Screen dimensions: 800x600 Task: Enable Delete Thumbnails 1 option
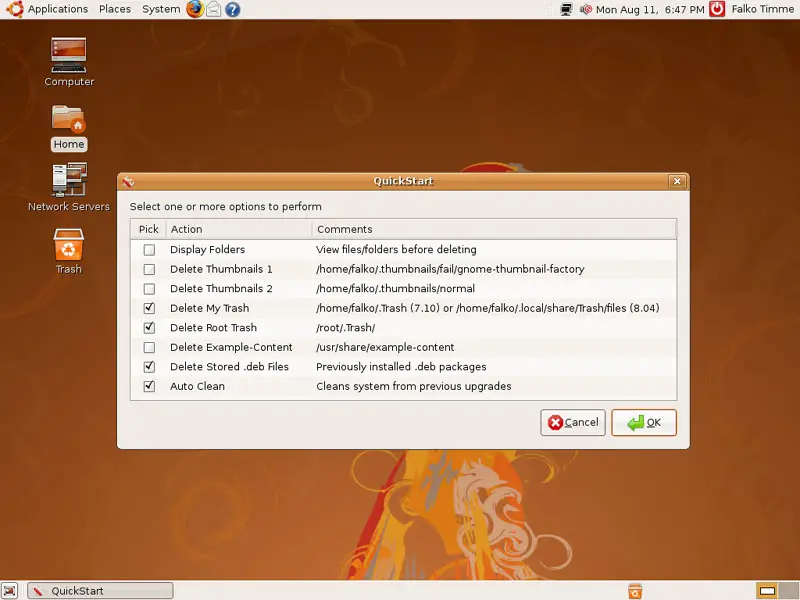(149, 269)
